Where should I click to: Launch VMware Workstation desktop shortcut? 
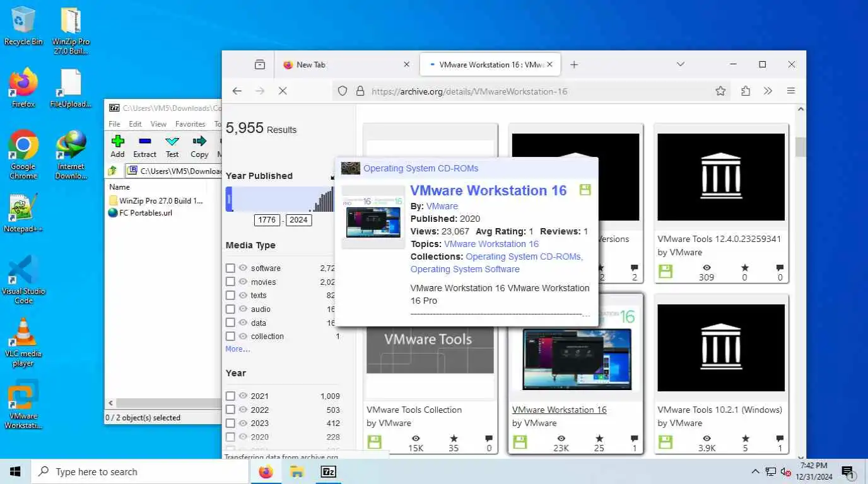(x=23, y=405)
